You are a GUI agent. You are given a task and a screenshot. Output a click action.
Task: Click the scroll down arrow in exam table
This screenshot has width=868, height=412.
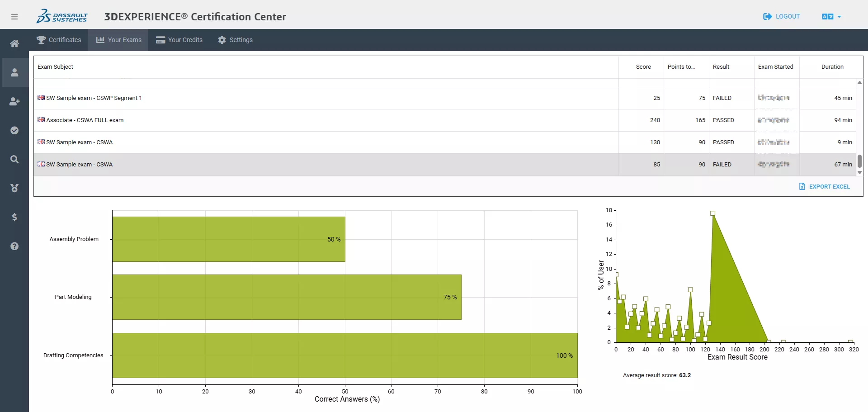(859, 173)
